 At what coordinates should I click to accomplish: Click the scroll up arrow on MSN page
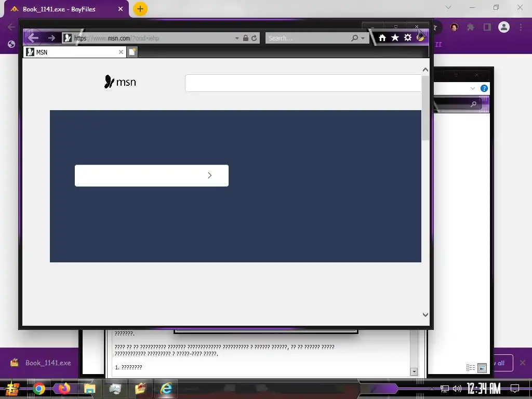(425, 70)
